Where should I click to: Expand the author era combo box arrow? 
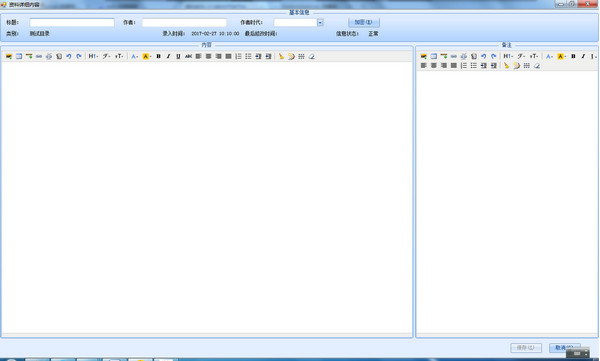(x=320, y=23)
